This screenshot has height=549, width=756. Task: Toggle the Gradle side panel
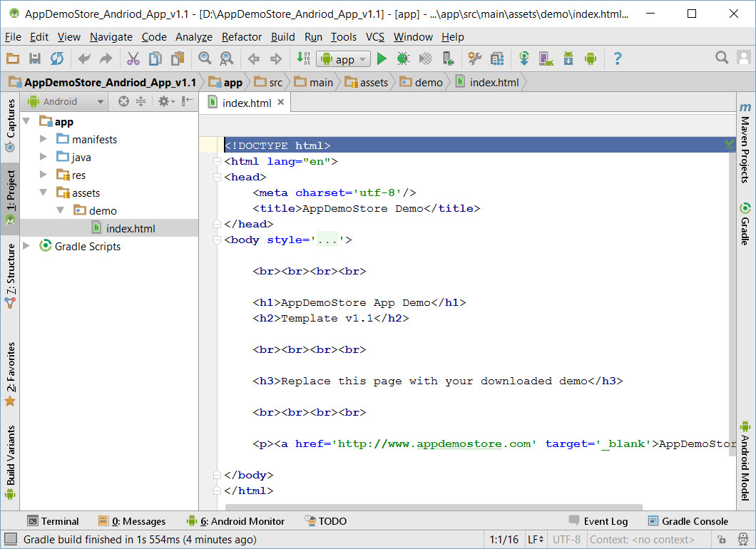(x=745, y=224)
